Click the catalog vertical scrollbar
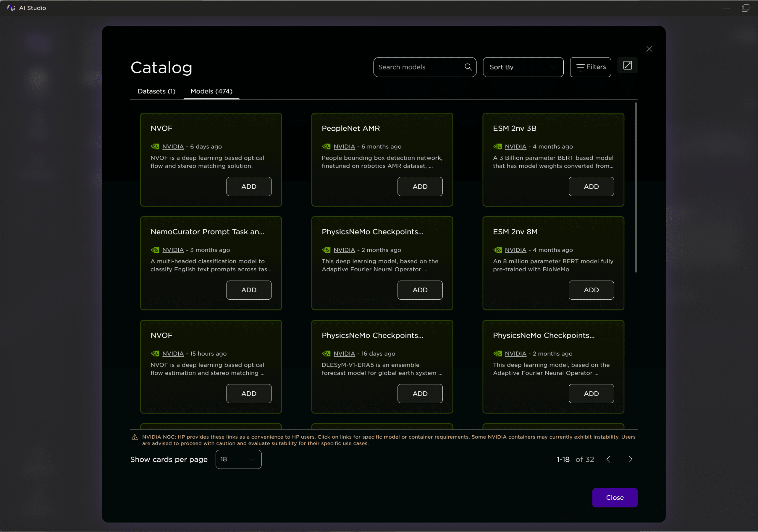This screenshot has width=758, height=532. tap(636, 187)
